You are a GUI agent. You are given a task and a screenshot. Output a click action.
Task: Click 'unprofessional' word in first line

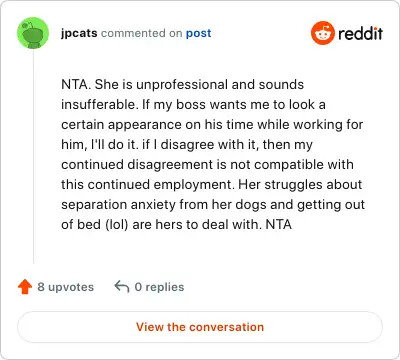point(182,85)
